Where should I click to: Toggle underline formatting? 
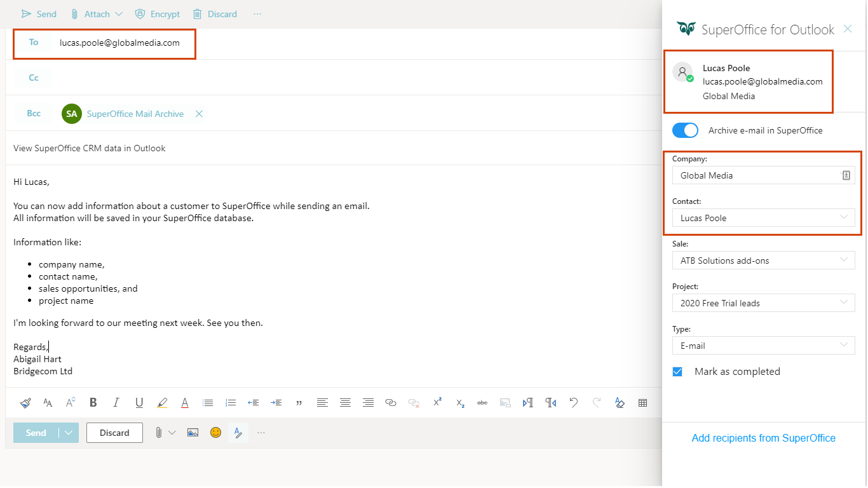(139, 402)
